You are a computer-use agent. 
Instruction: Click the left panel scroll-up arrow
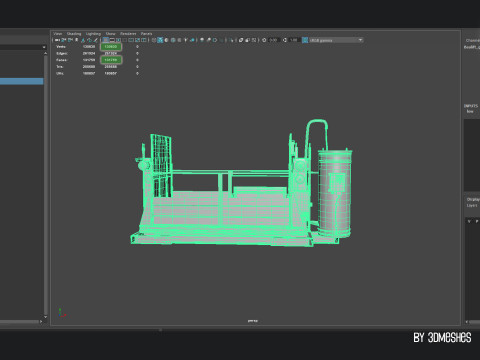(45, 53)
